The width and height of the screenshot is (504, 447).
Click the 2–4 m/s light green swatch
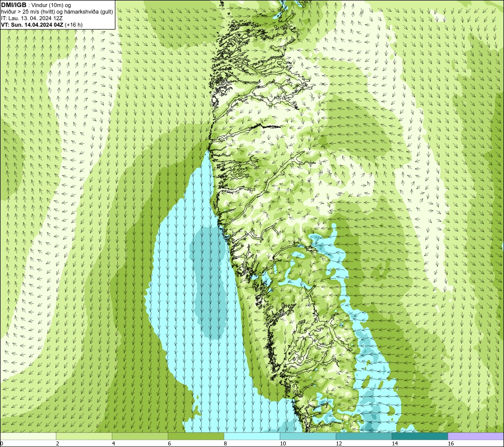[x=84, y=436]
